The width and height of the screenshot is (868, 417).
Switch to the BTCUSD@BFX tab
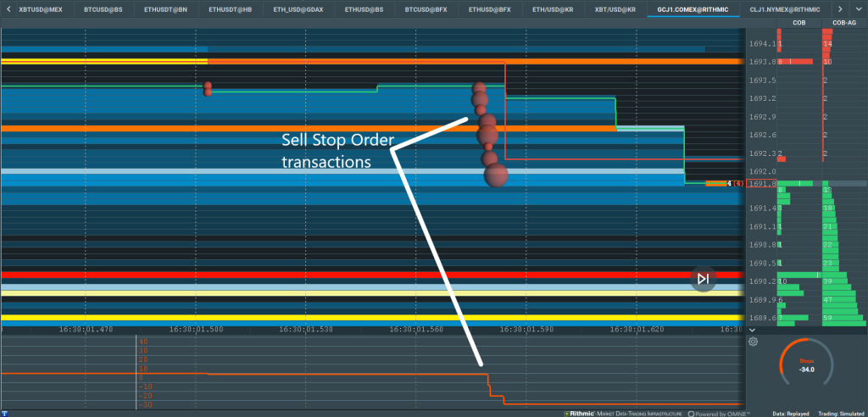pyautogui.click(x=426, y=9)
